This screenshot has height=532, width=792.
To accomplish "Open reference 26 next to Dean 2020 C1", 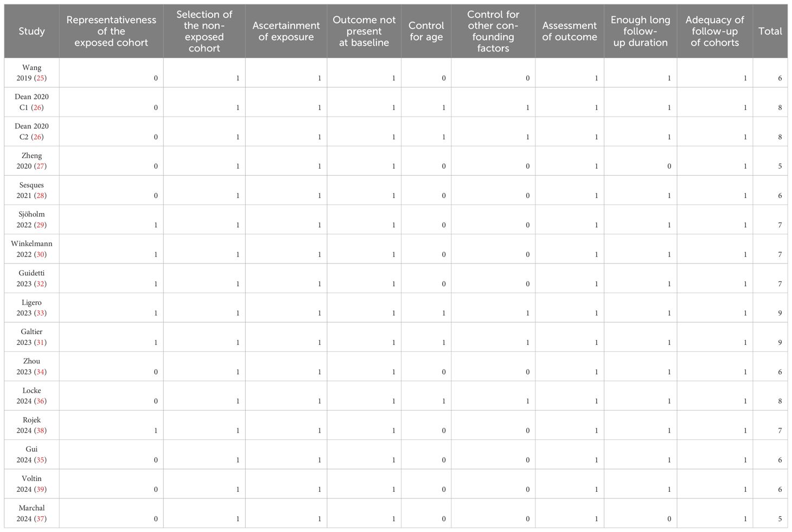I will pyautogui.click(x=37, y=107).
